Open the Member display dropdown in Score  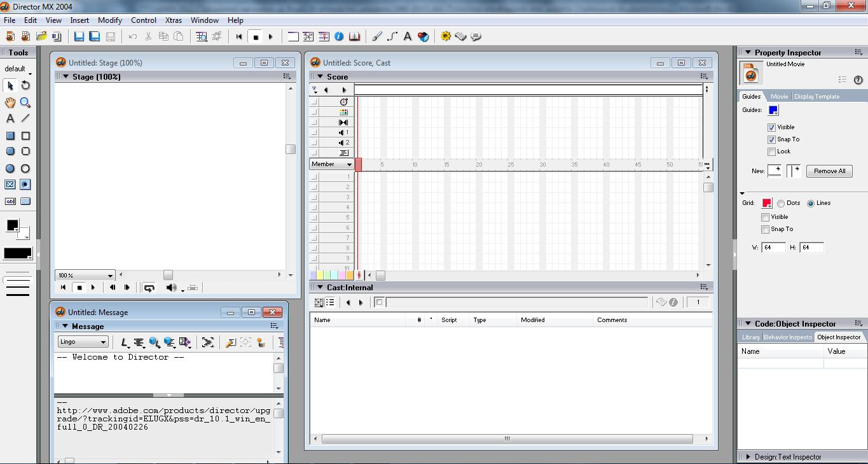coord(332,164)
